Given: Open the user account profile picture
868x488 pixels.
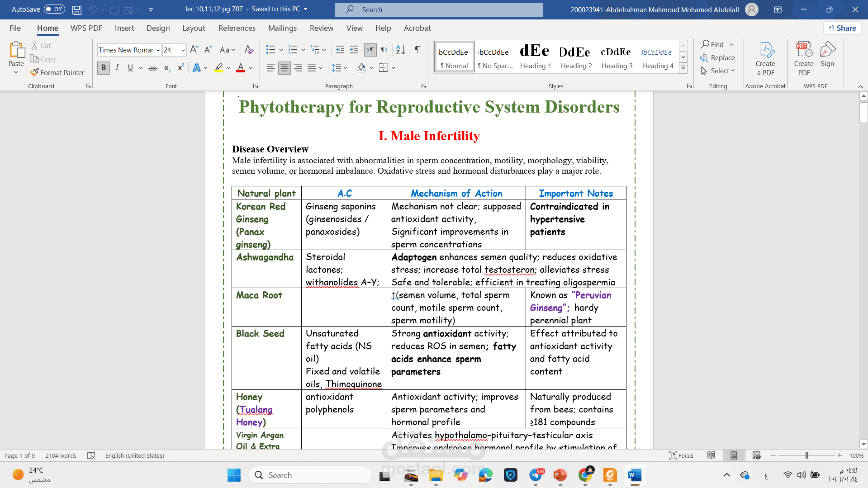Looking at the screenshot, I should click(x=752, y=9).
